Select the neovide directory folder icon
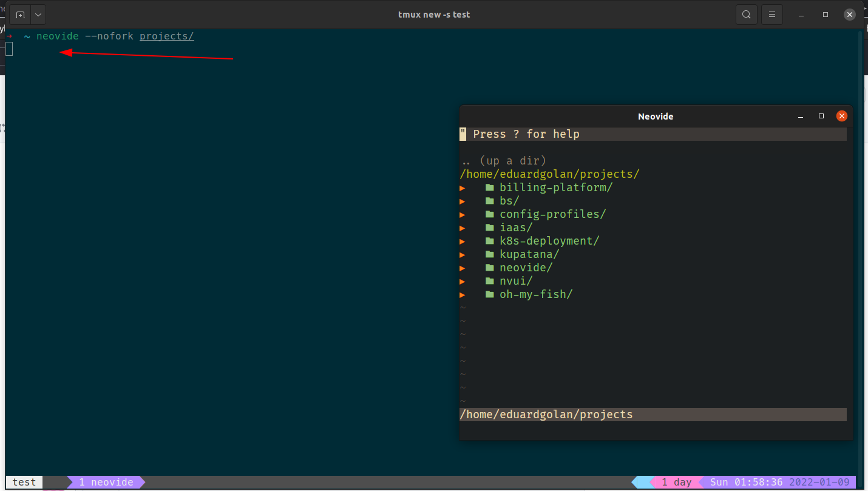Screen dimensions: 868x491 (x=489, y=267)
